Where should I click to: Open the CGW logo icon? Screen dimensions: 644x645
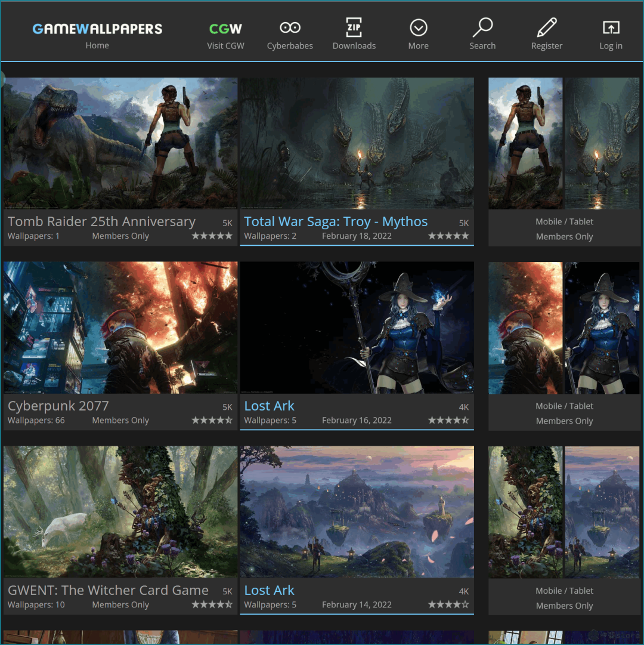click(x=225, y=29)
